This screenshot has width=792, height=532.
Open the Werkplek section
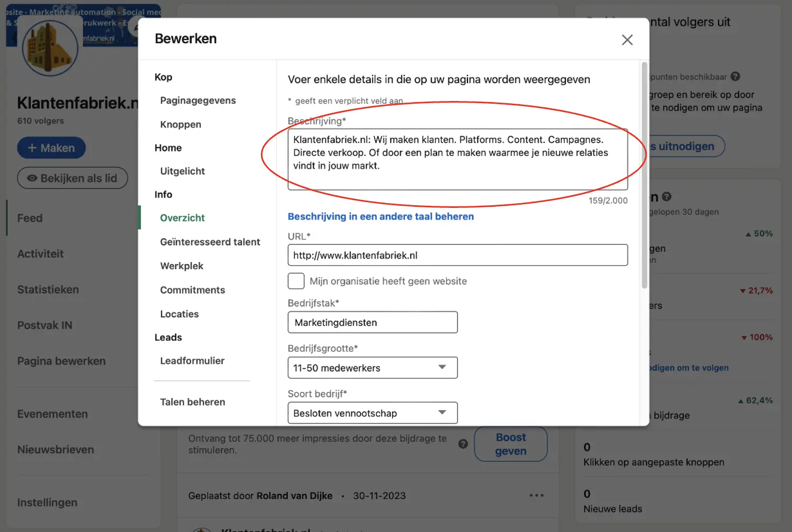(x=182, y=266)
